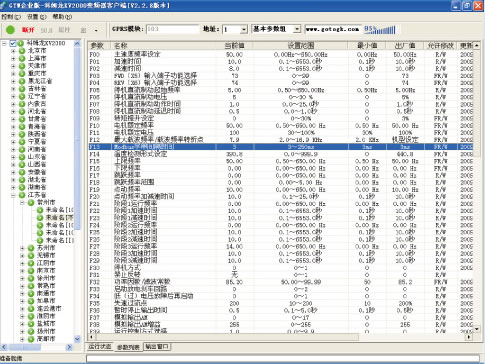Image resolution: width=485 pixels, height=364 pixels.
Task: Click the green icon next to 苏州市
Action: pos(31,248)
